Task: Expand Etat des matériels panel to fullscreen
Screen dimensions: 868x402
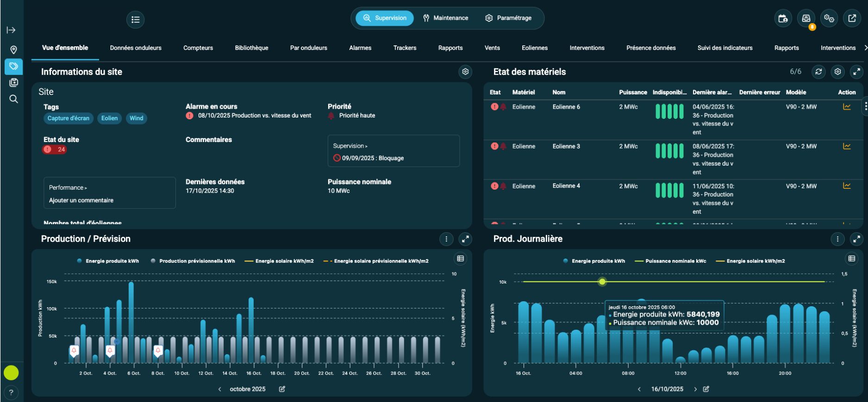Action: tap(856, 72)
